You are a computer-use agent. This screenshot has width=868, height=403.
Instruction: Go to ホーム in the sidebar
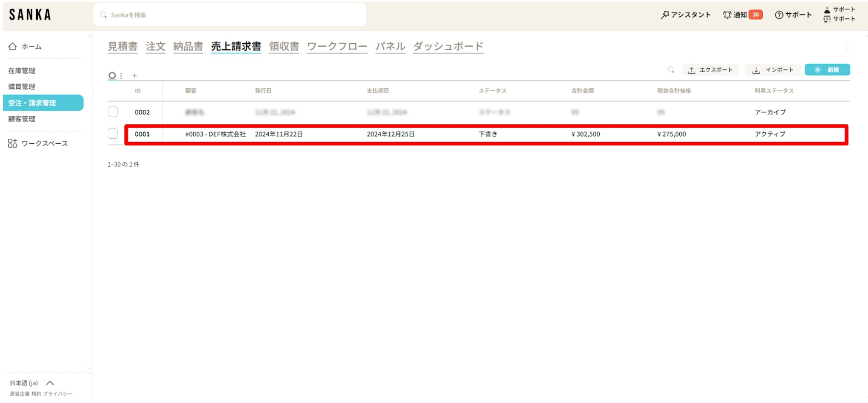(25, 47)
